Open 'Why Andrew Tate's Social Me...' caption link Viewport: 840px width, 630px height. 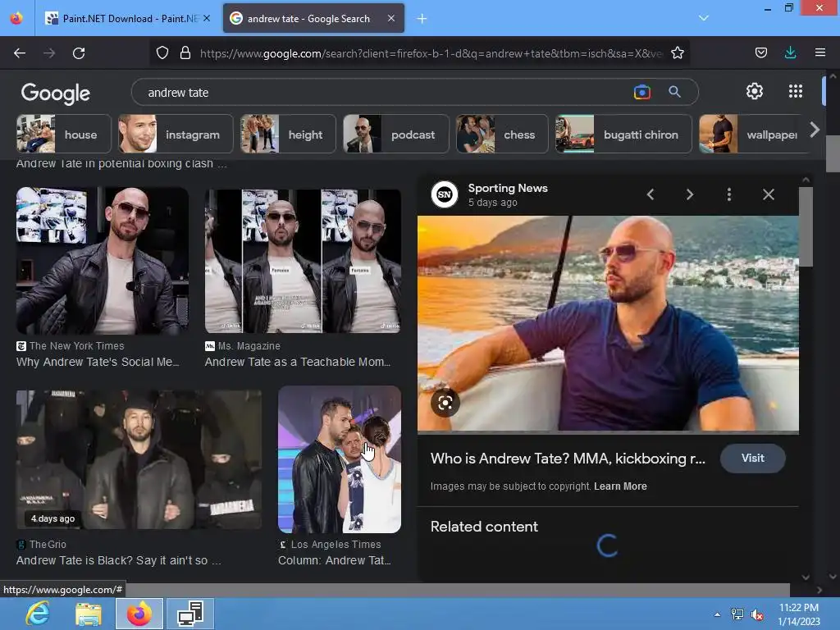pyautogui.click(x=98, y=362)
